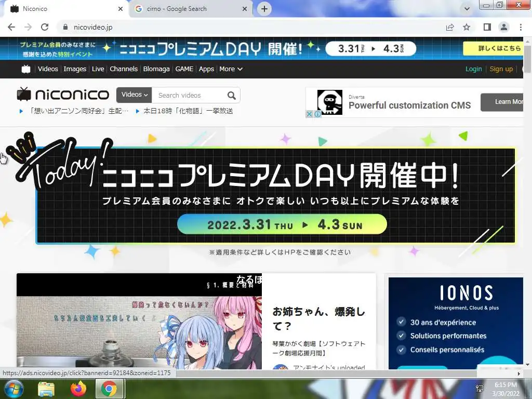Click the Sign up link
Screen dimensions: 532x399
[501, 69]
